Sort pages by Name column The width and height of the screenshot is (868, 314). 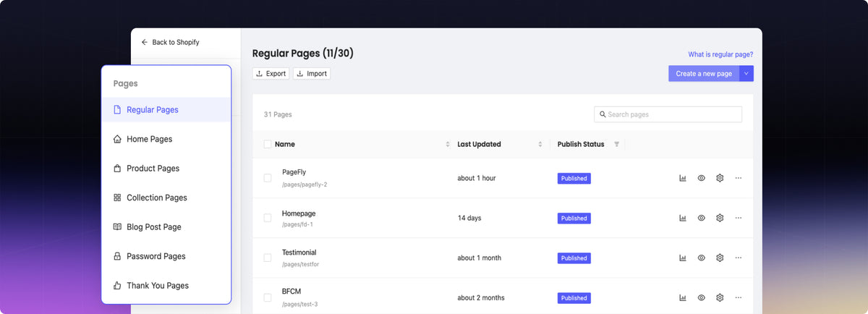[448, 145]
